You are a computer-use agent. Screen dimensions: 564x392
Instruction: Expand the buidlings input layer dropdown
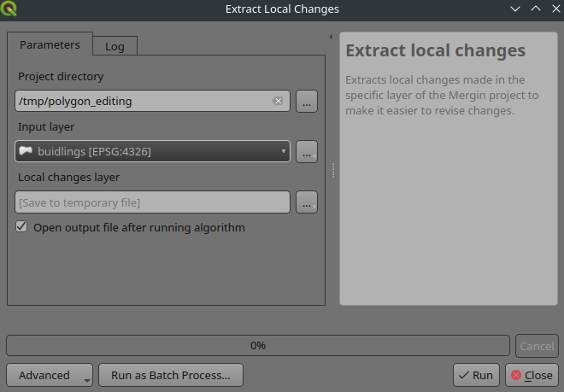[152, 151]
